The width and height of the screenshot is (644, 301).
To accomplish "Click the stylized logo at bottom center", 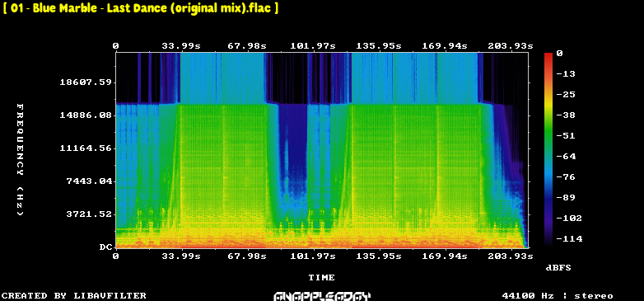I will coord(322,296).
